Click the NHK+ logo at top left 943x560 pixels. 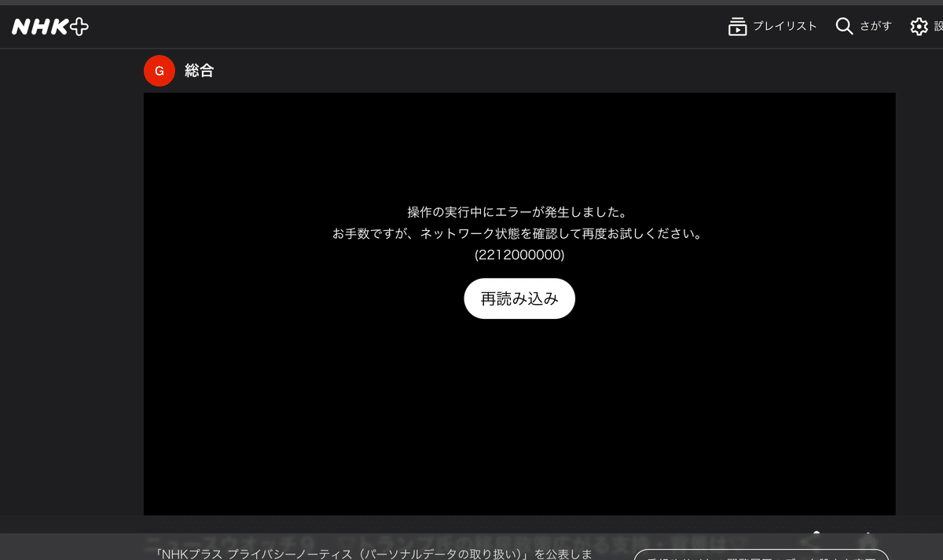(50, 26)
